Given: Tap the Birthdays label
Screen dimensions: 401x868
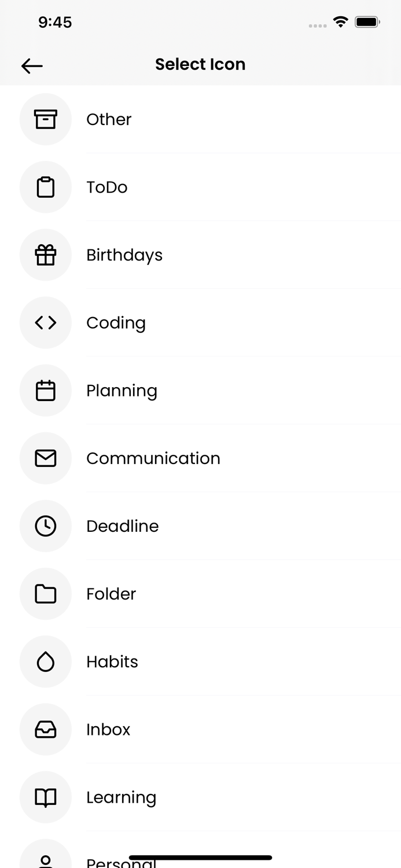Looking at the screenshot, I should pos(124,255).
